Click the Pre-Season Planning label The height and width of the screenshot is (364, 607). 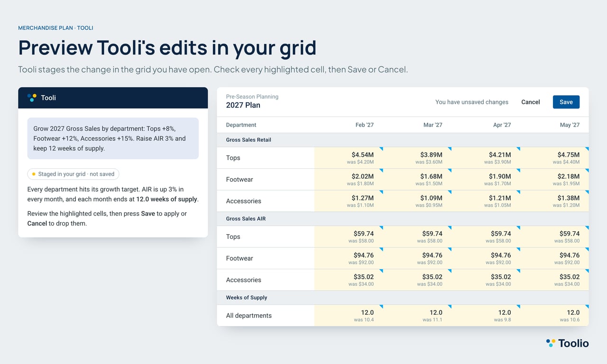[252, 97]
